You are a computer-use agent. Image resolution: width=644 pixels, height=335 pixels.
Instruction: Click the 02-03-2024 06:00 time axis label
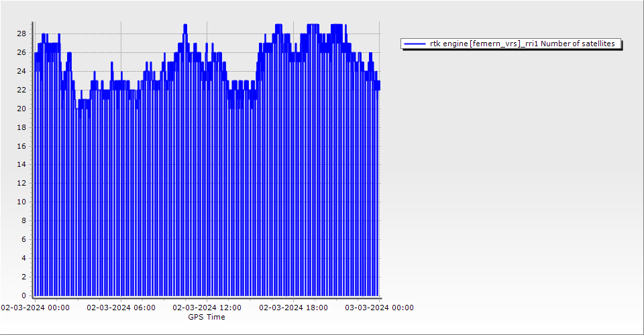coord(121,308)
